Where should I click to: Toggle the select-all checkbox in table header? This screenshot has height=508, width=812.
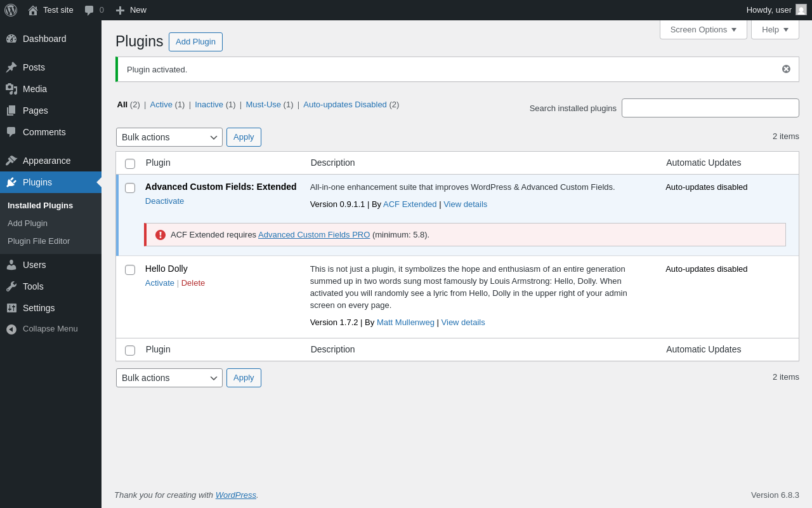coord(130,164)
